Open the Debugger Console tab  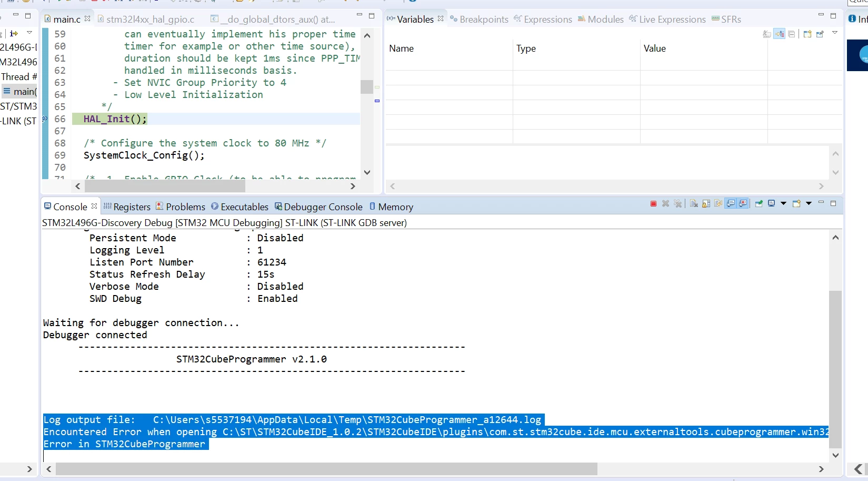(318, 207)
